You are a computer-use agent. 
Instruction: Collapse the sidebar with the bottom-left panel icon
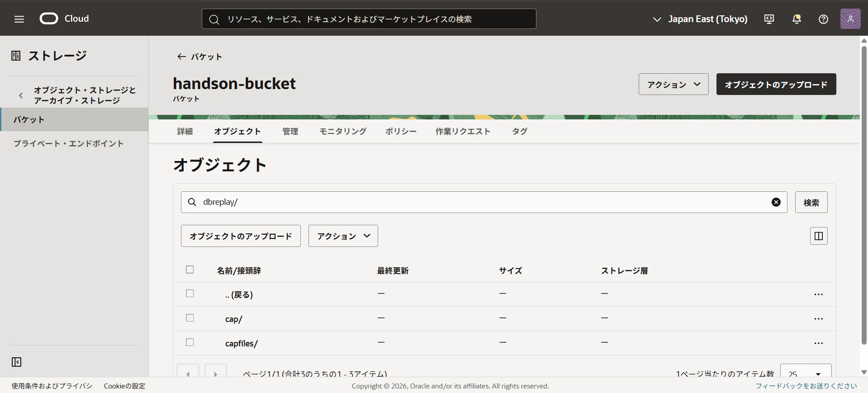tap(16, 362)
